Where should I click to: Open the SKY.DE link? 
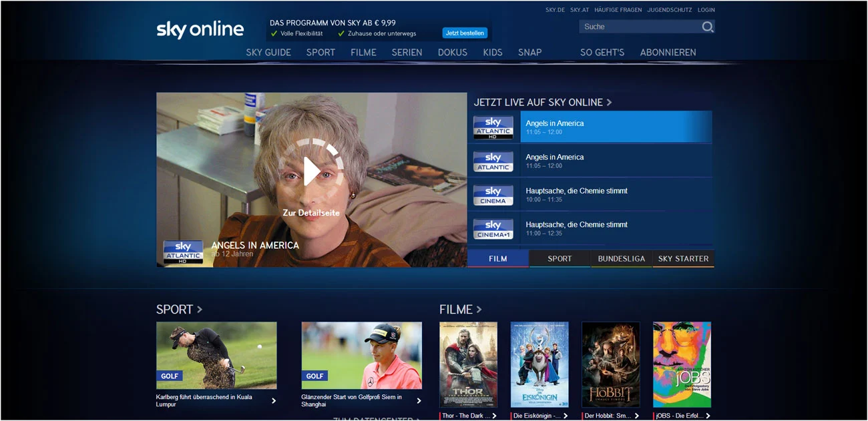click(555, 10)
